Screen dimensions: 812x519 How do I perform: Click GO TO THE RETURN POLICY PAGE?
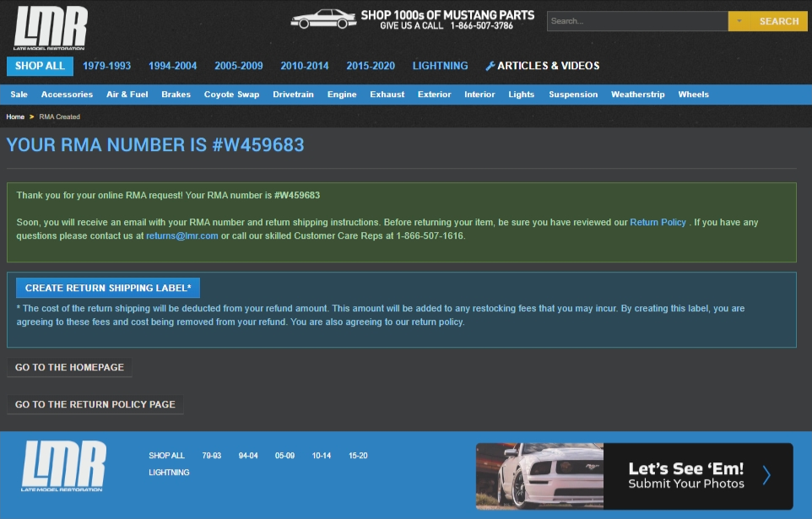tap(95, 404)
